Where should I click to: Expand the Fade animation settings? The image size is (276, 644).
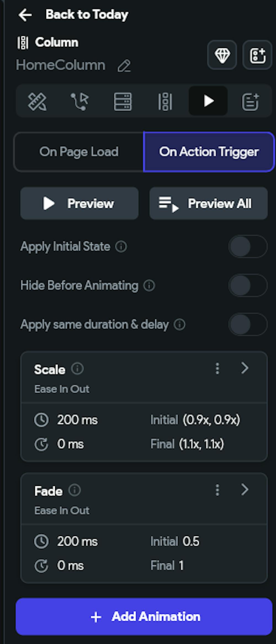(x=245, y=490)
